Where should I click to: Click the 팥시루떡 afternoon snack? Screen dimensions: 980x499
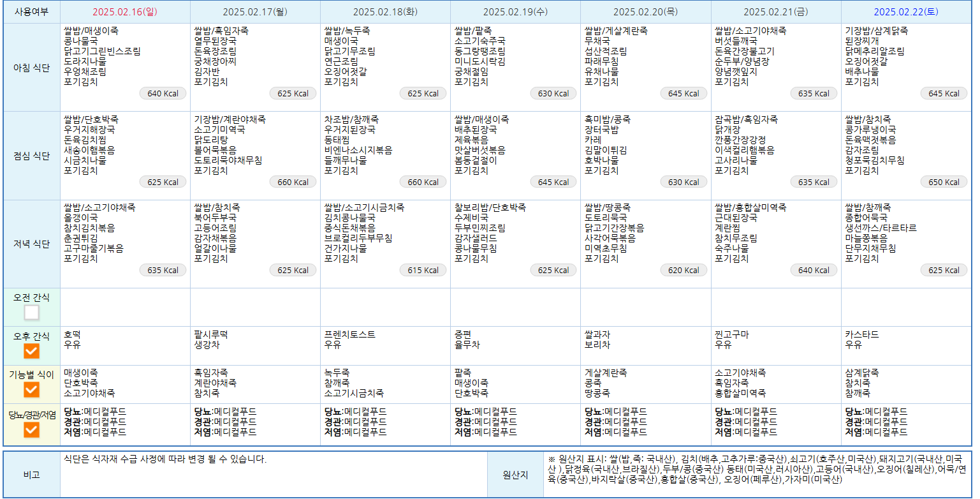(x=210, y=334)
